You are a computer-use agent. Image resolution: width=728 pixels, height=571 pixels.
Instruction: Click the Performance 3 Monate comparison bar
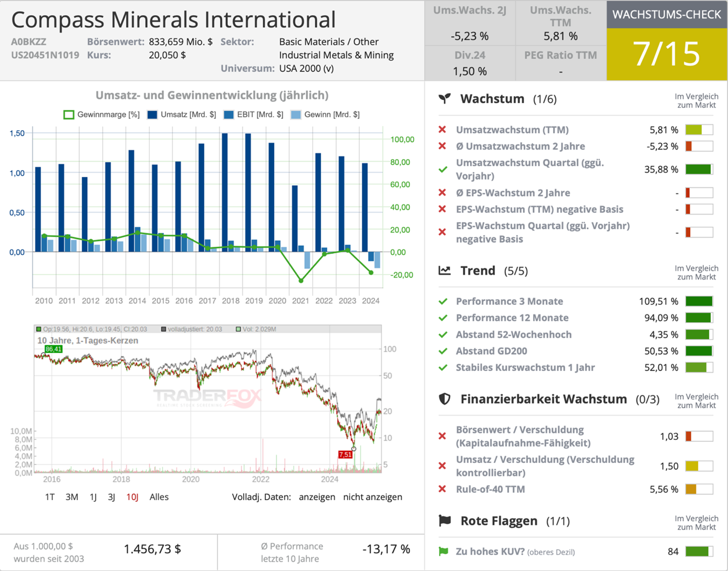tap(699, 301)
